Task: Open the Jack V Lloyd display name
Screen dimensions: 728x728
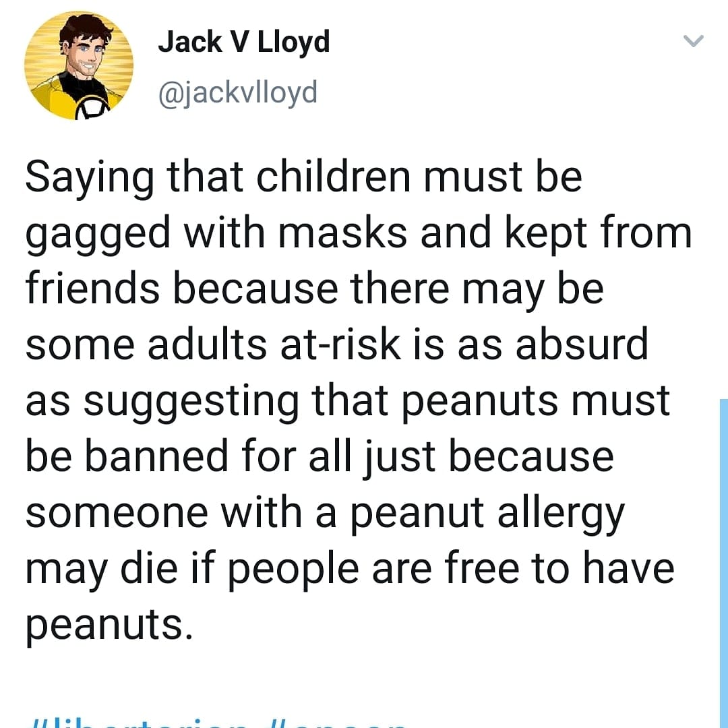Action: (244, 42)
